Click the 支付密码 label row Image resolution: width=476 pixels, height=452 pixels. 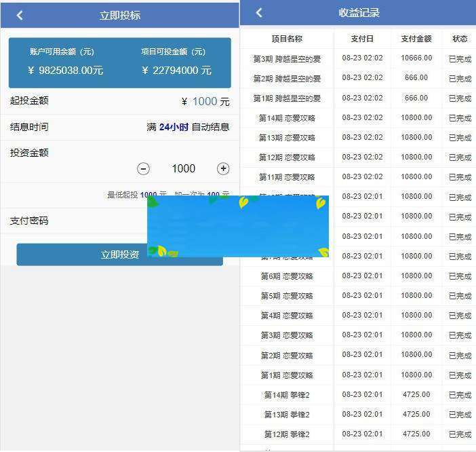click(x=29, y=221)
